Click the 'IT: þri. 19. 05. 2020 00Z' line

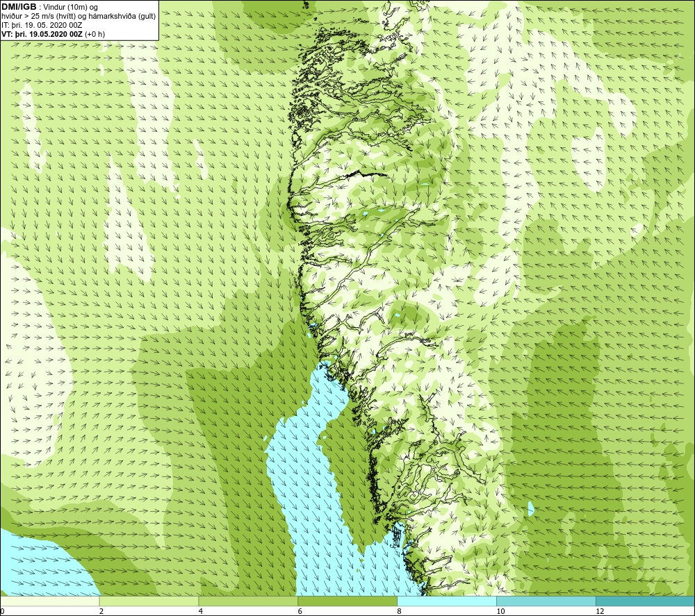pyautogui.click(x=42, y=25)
